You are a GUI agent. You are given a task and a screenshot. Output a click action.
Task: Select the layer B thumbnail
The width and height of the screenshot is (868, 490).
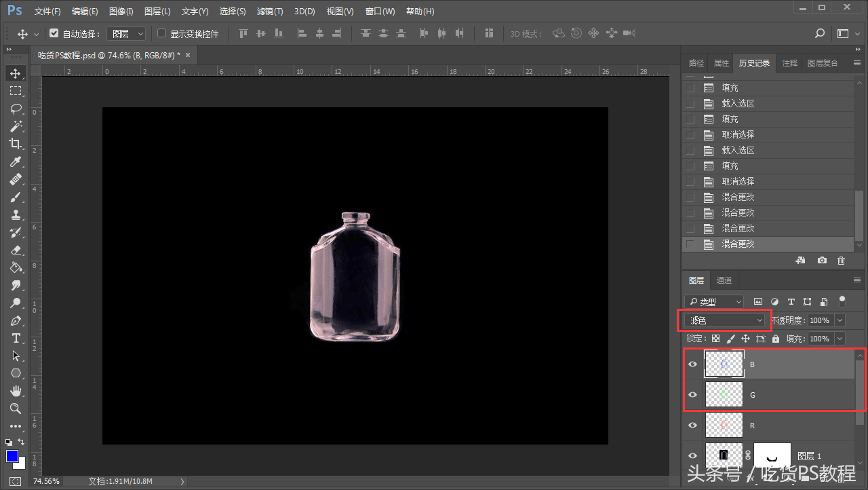click(724, 364)
